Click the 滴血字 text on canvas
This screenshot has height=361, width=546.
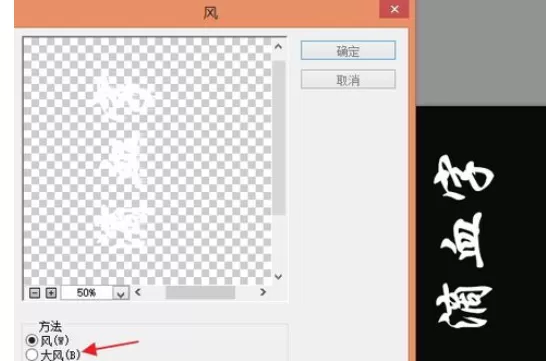tap(464, 242)
